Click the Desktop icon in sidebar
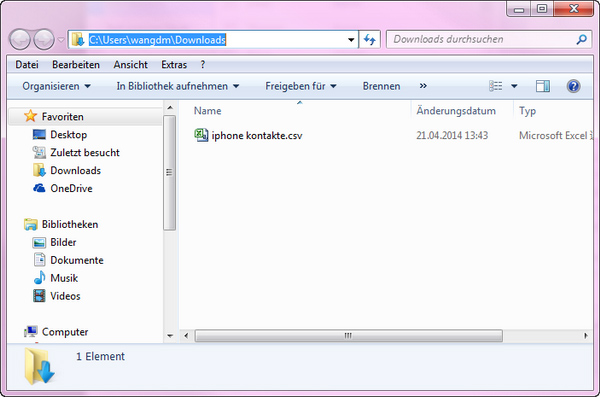Screen dimensions: 600x397 (x=39, y=134)
